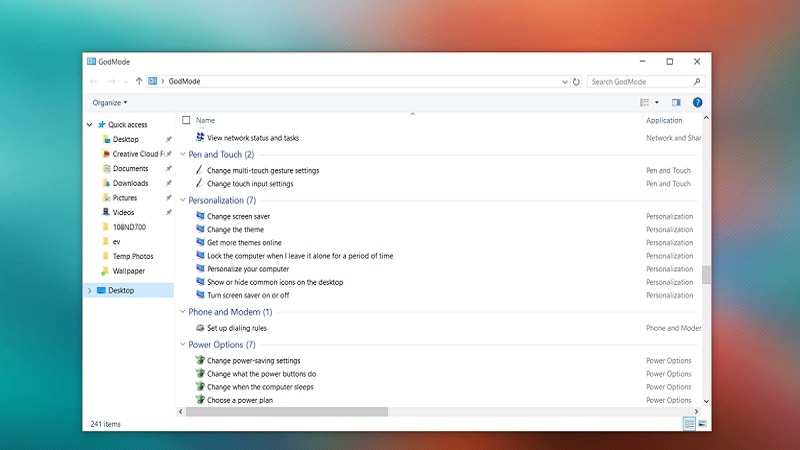
Task: Open Show or hide common icons on the desktop
Action: (275, 282)
